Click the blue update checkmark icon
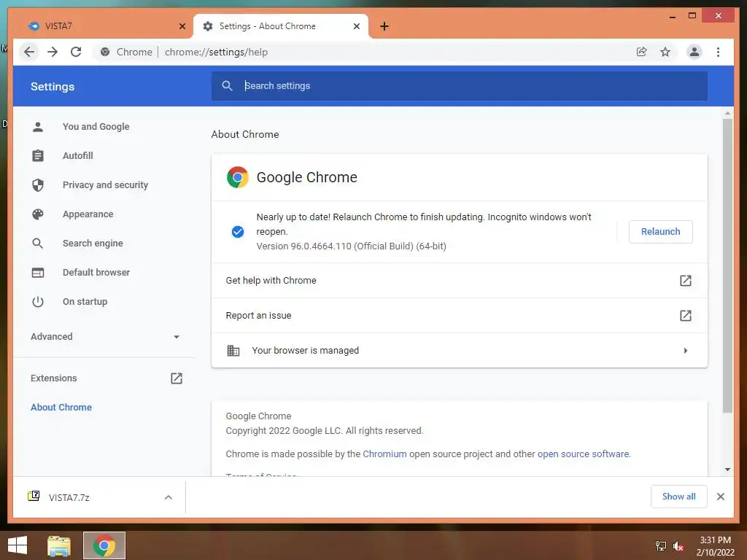 [x=238, y=231]
